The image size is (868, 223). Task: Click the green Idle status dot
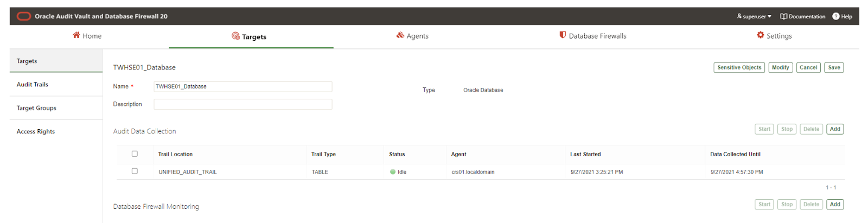pos(393,172)
